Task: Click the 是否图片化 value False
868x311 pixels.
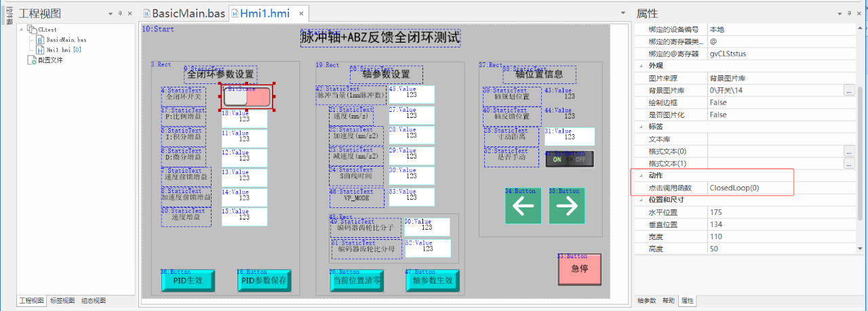Action: point(781,115)
